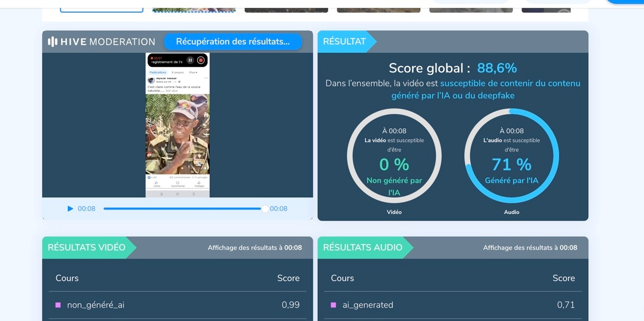
Task: Select the RÉSULTATS AUDIO panel header
Action: click(x=362, y=247)
